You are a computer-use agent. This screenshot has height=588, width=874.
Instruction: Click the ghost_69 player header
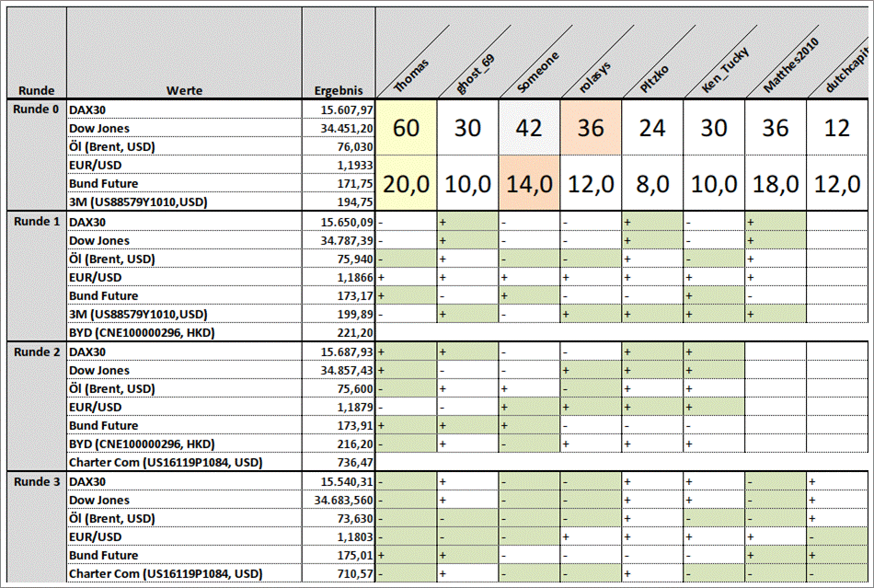pyautogui.click(x=475, y=75)
